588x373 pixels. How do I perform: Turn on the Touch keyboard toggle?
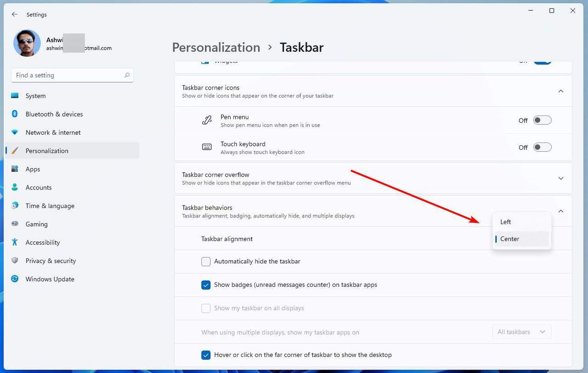[542, 147]
